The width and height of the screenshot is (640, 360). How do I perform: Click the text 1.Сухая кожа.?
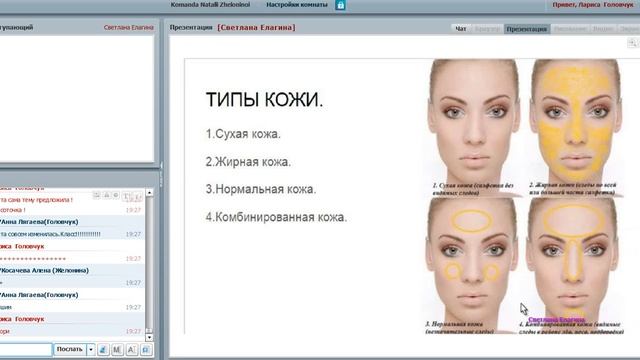click(x=243, y=134)
